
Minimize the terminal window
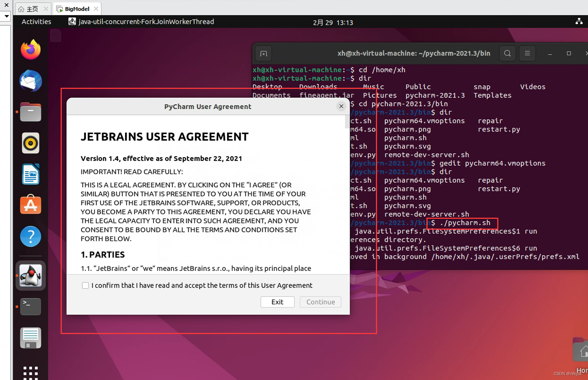[x=550, y=53]
